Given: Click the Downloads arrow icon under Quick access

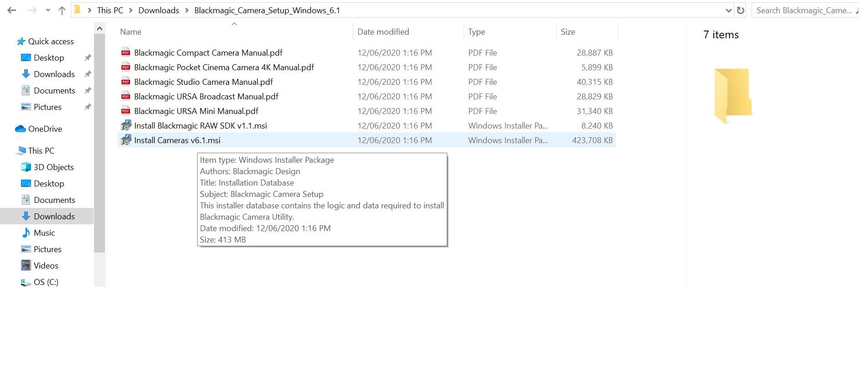Looking at the screenshot, I should [26, 74].
